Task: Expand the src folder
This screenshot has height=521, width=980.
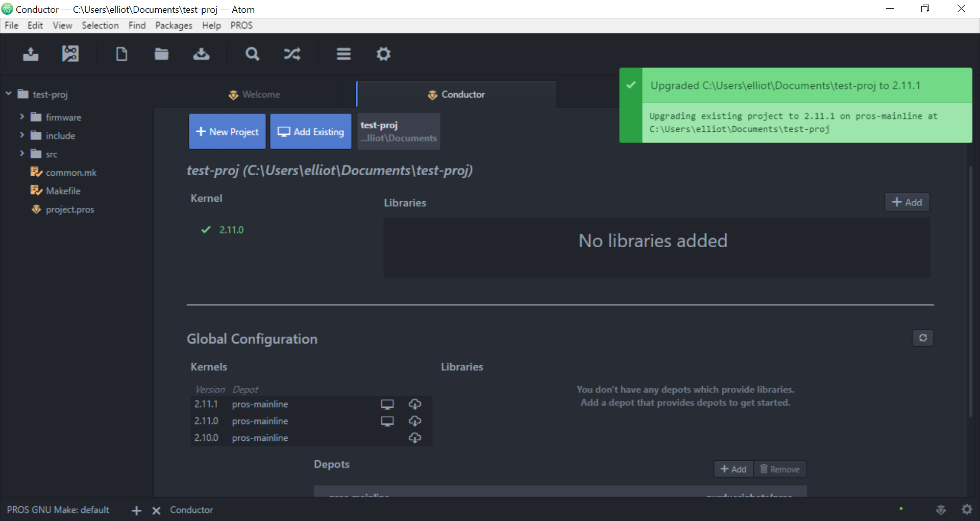Action: tap(22, 153)
